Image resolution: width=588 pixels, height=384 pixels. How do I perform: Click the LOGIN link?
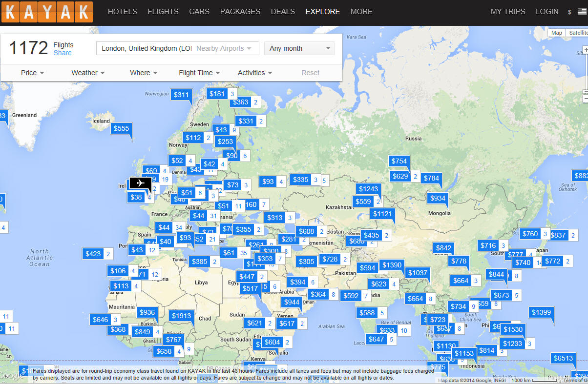pos(547,12)
